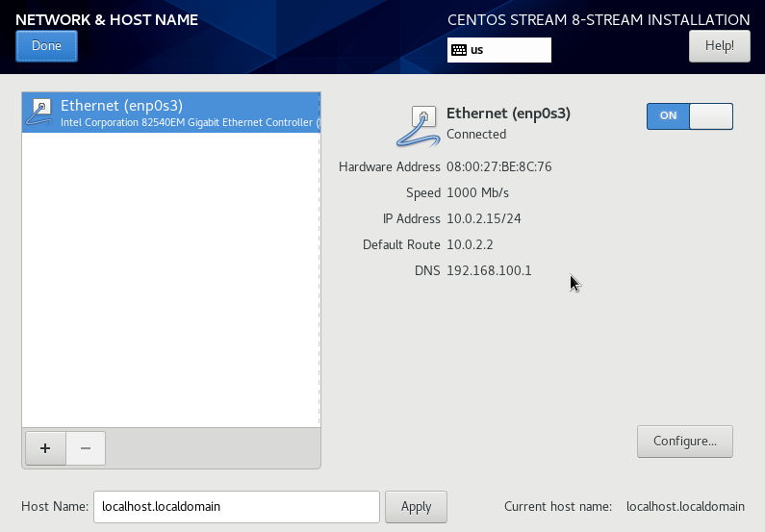The height and width of the screenshot is (532, 765).
Task: Click the default route value 10.0.2.2
Action: [470, 244]
